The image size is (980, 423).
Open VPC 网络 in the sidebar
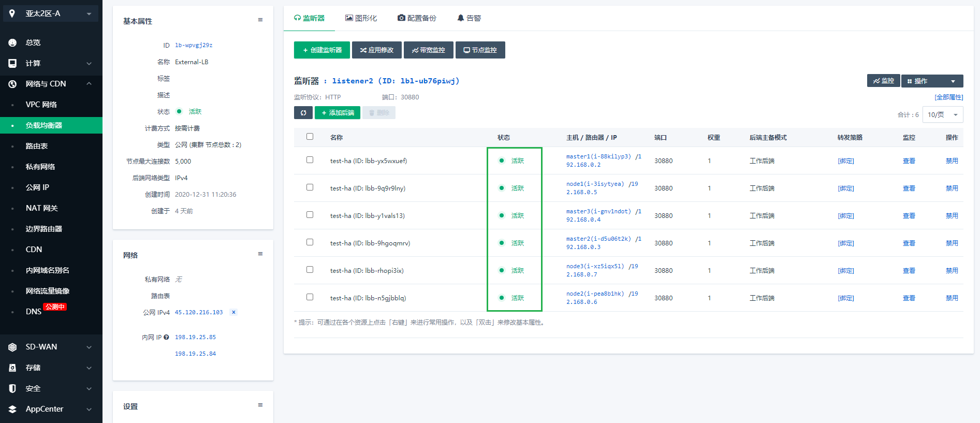[41, 105]
